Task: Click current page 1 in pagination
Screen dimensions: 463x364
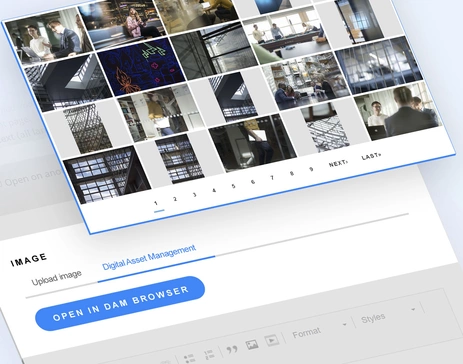Action: [156, 203]
